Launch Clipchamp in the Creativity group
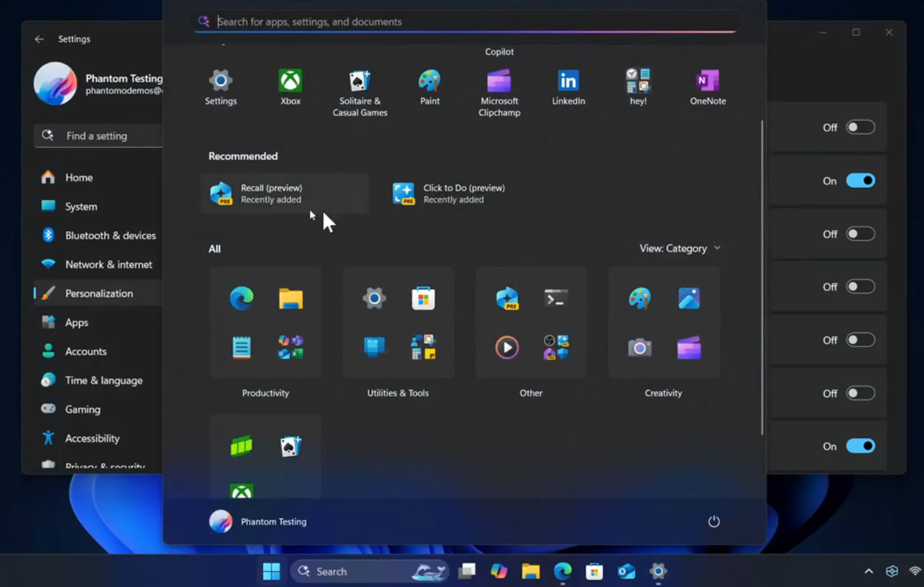Viewport: 924px width, 587px height. coord(689,348)
